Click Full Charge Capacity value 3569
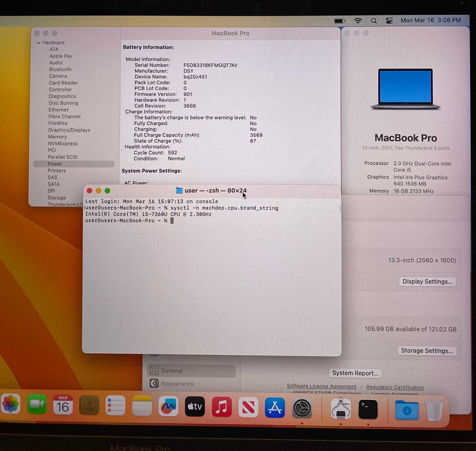The height and width of the screenshot is (451, 476). point(256,135)
